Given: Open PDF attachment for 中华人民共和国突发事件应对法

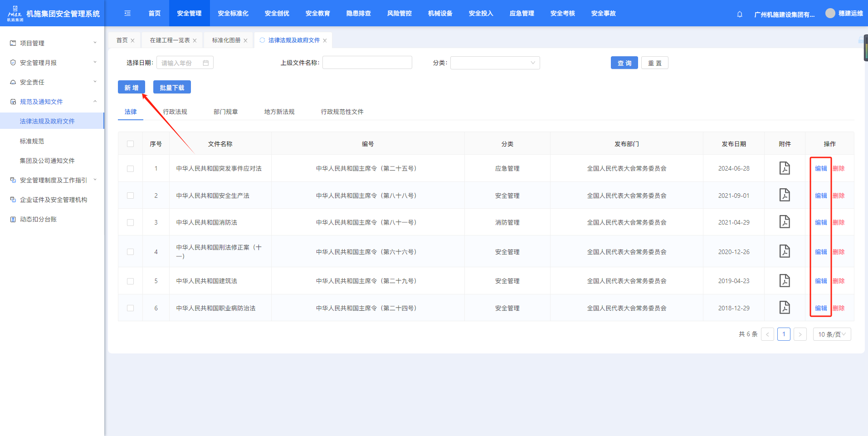Looking at the screenshot, I should (785, 168).
